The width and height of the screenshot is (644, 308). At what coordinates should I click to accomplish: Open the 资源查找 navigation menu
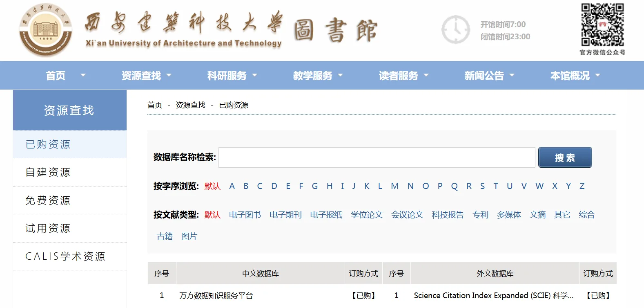141,76
